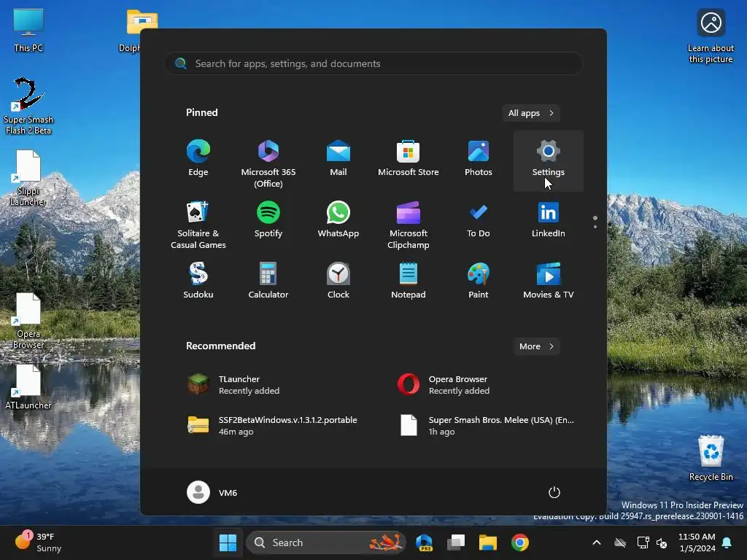Launch WhatsApp

tap(338, 220)
